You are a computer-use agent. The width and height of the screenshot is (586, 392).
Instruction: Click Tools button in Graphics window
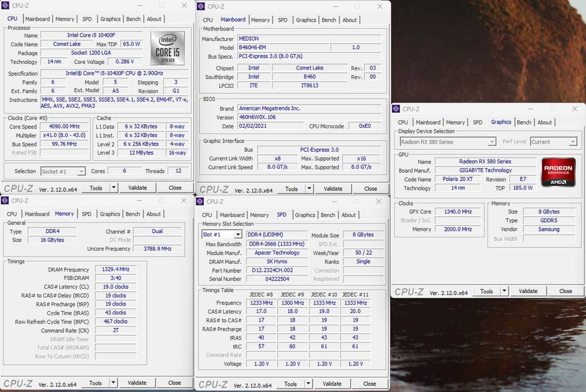tap(486, 291)
